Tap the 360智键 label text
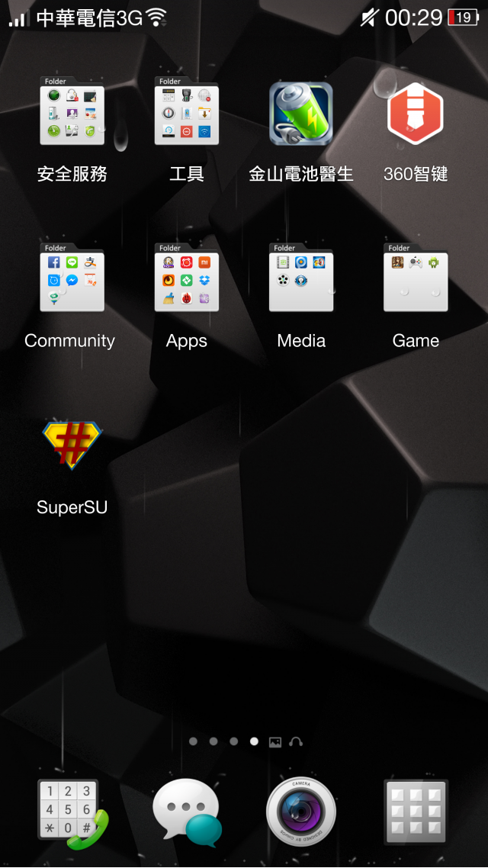Viewport: 488px width, 868px height. (x=416, y=175)
